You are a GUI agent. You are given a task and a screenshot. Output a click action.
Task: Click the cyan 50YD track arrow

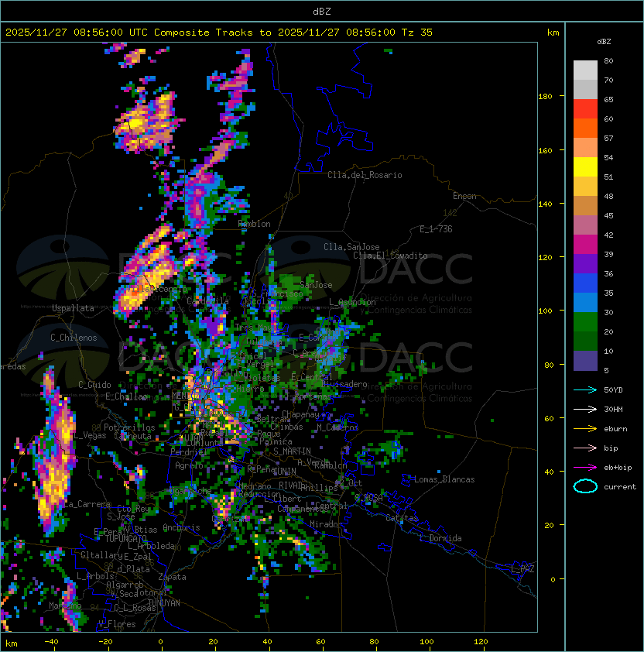pos(585,389)
